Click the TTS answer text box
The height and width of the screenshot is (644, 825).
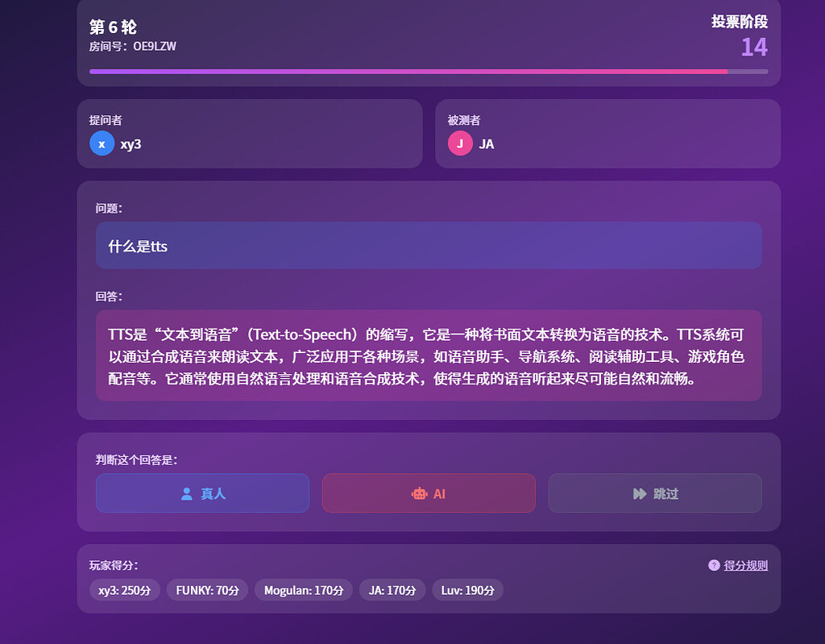[x=429, y=355]
